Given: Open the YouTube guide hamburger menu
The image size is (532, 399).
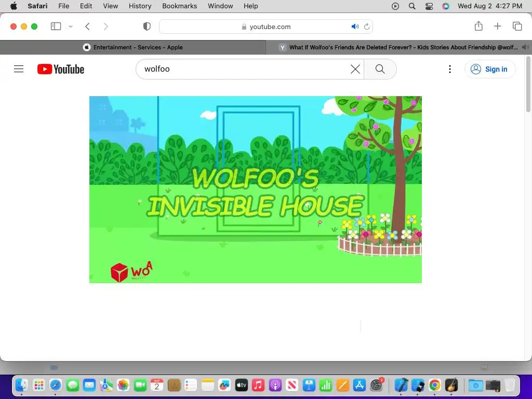Looking at the screenshot, I should click(x=19, y=69).
